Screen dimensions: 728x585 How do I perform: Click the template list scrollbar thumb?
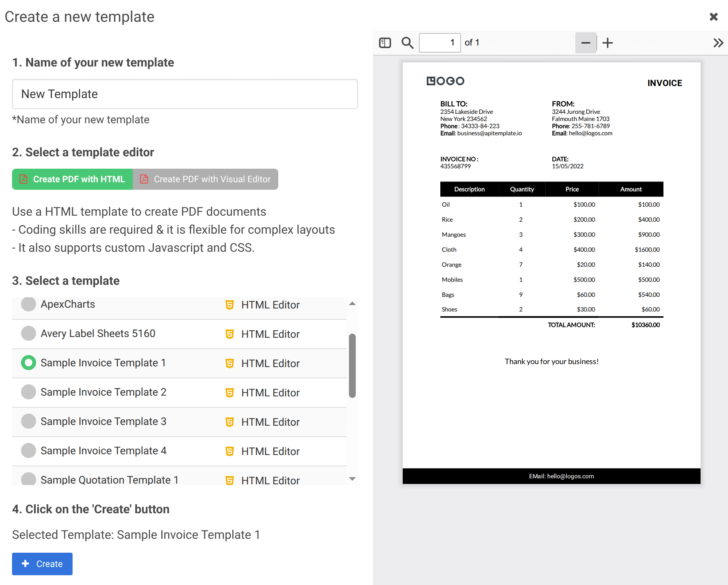(x=352, y=365)
